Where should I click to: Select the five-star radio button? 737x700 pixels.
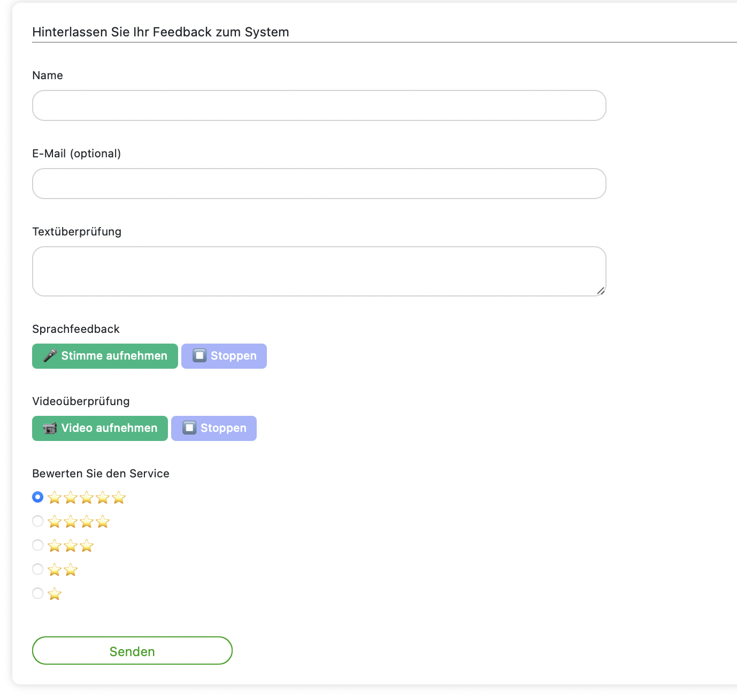coord(37,497)
